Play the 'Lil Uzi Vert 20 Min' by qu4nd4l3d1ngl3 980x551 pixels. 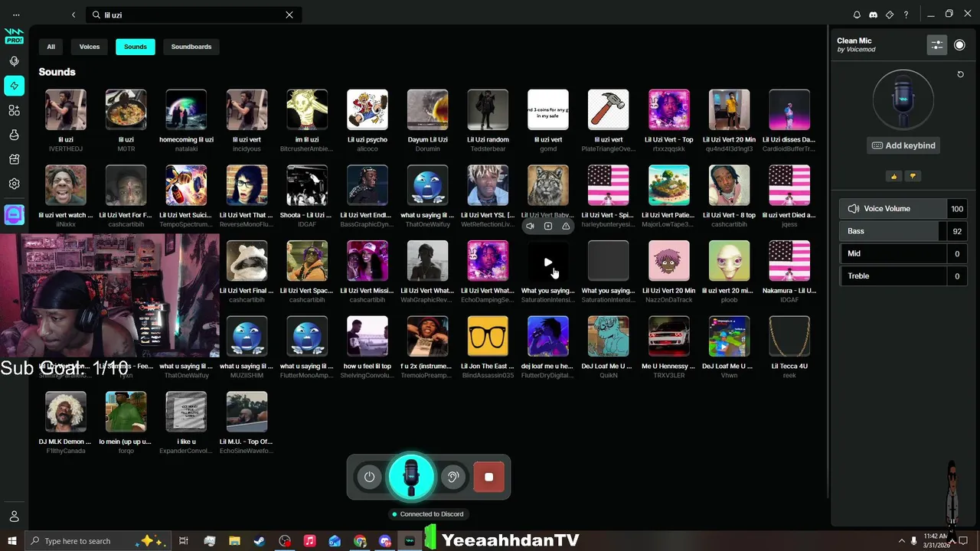point(729,110)
